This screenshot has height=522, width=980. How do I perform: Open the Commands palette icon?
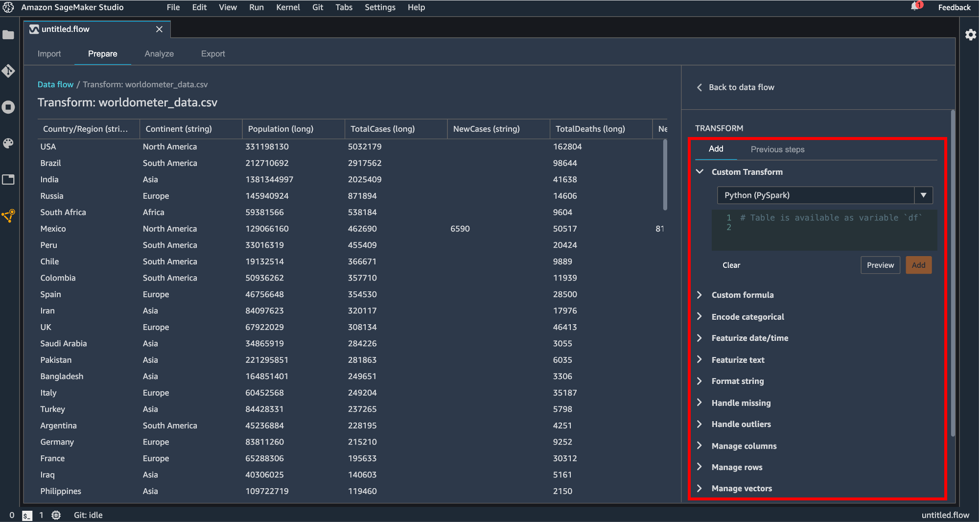8,143
